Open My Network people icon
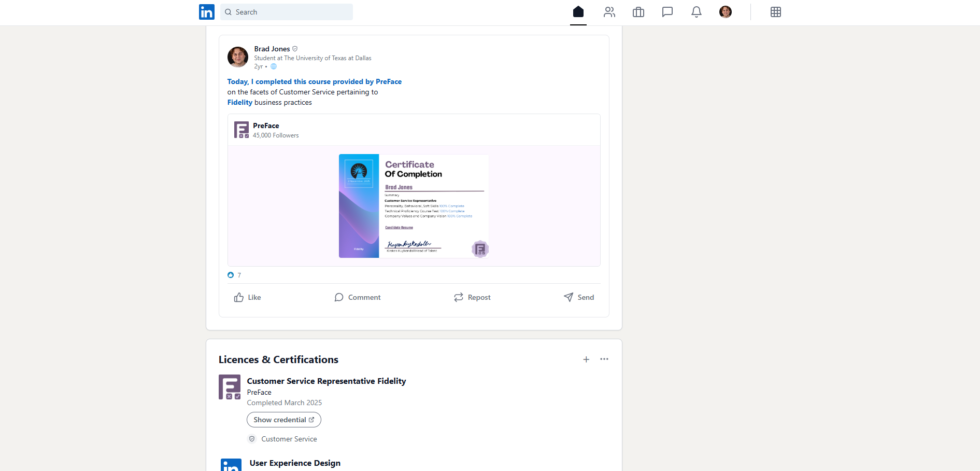 609,12
